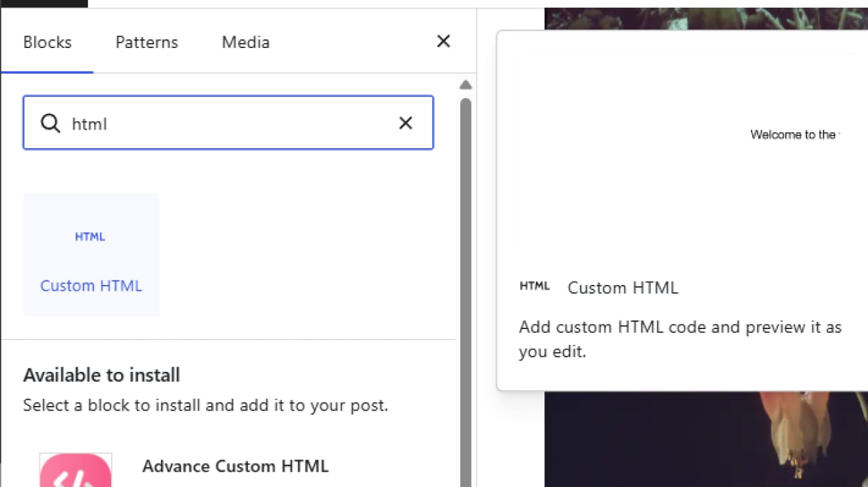Click the Advance Custom HTML plugin icon
The width and height of the screenshot is (868, 487).
(75, 470)
